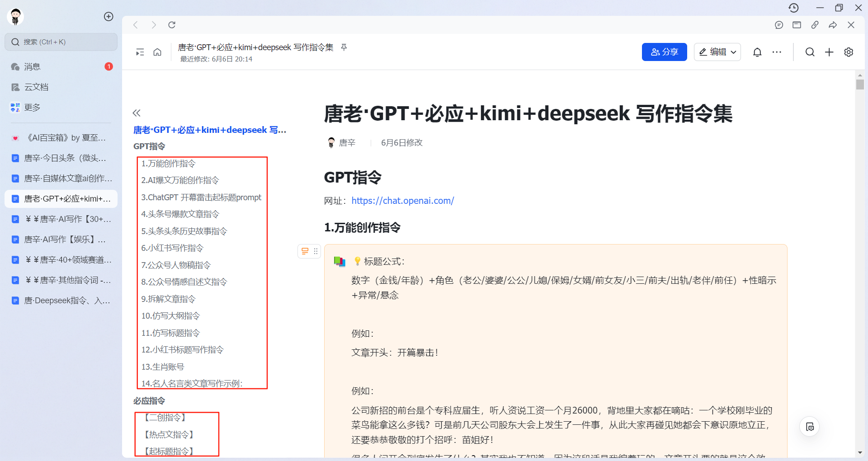Click the block type icon beside callout

pos(305,251)
